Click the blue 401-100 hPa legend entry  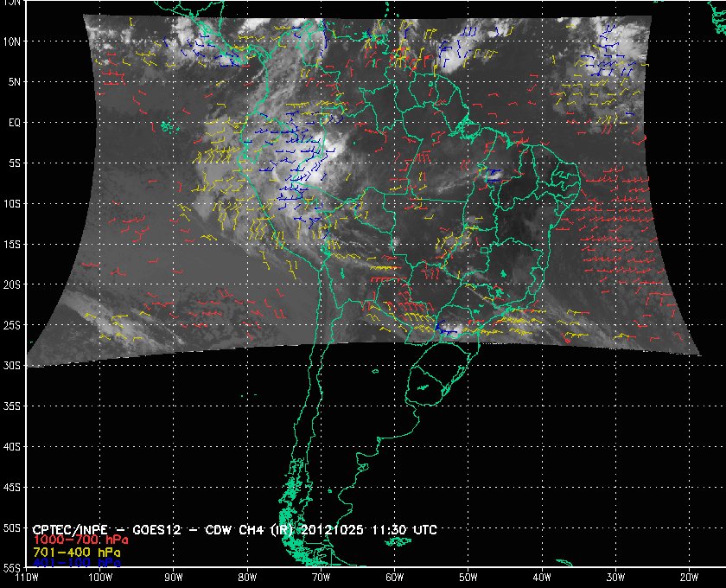click(x=76, y=562)
